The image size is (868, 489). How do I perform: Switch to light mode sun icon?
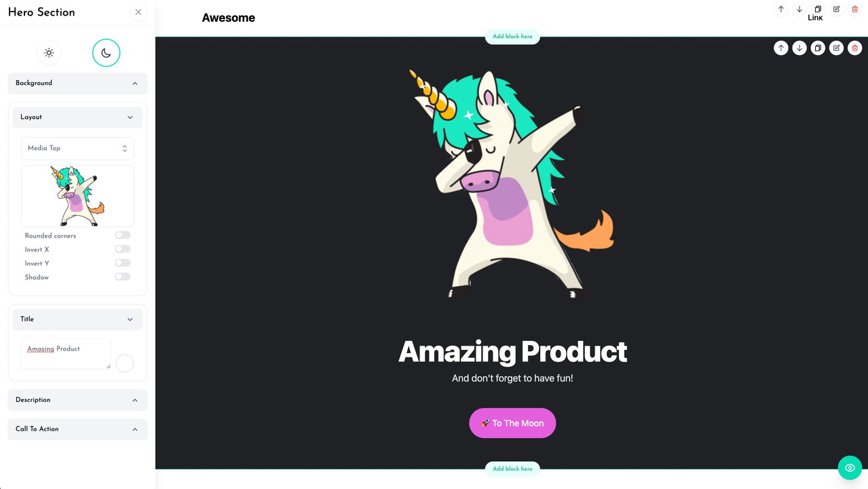[x=49, y=53]
